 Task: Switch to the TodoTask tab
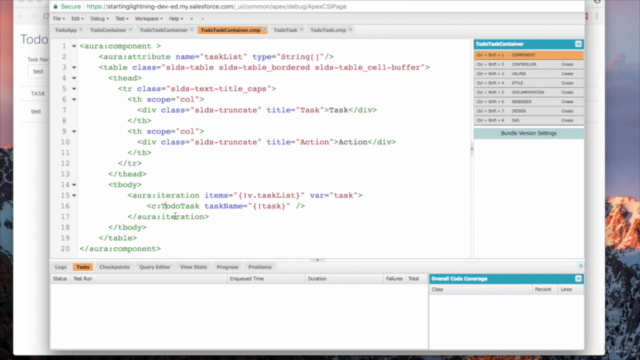[x=285, y=30]
